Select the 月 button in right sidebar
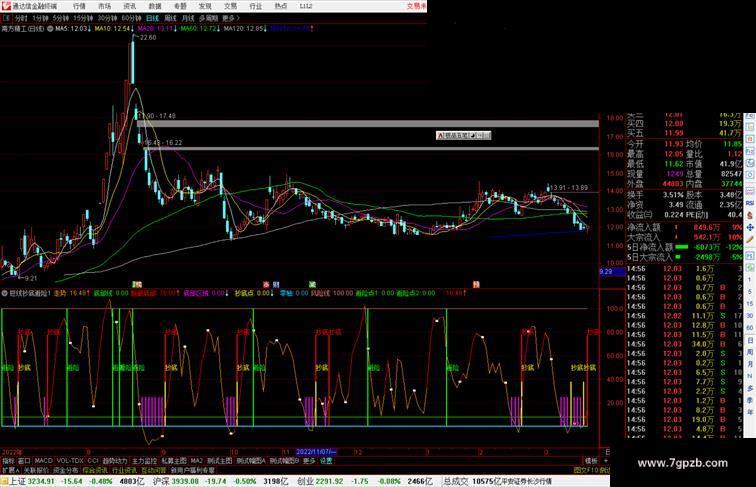The height and width of the screenshot is (487, 756). (750, 365)
